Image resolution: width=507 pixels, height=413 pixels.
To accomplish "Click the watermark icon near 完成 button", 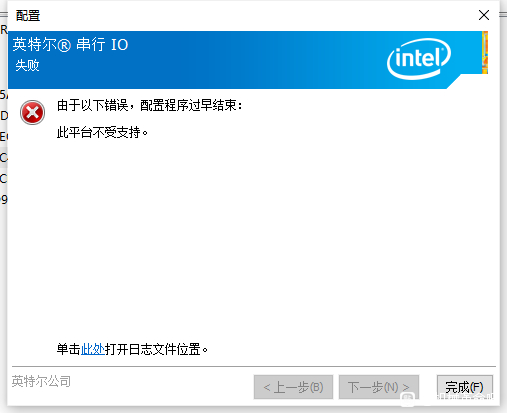I will (x=407, y=397).
